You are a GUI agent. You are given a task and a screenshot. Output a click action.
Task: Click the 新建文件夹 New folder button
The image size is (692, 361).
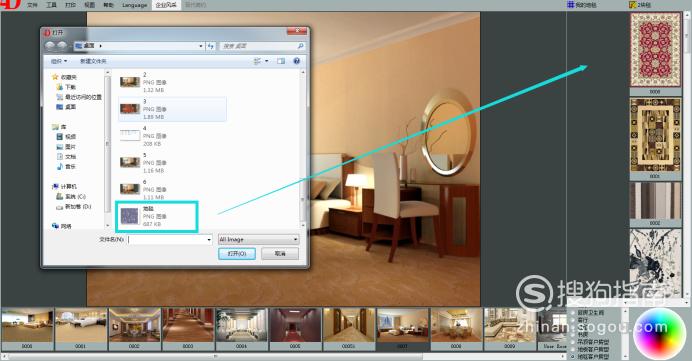pos(93,61)
